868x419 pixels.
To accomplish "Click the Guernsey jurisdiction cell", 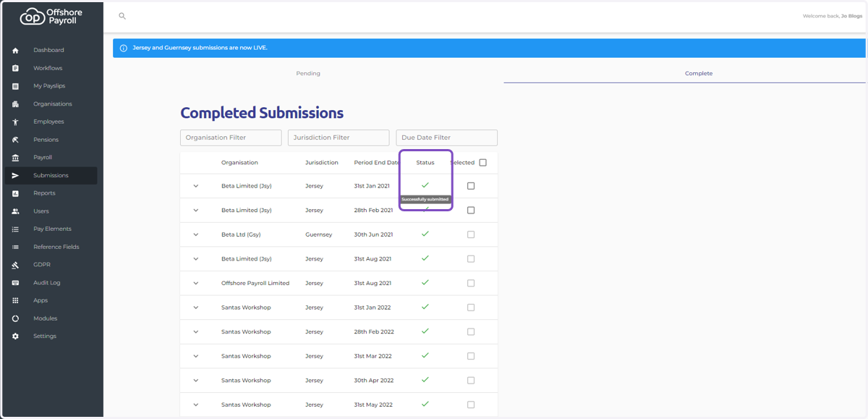I will tap(319, 234).
